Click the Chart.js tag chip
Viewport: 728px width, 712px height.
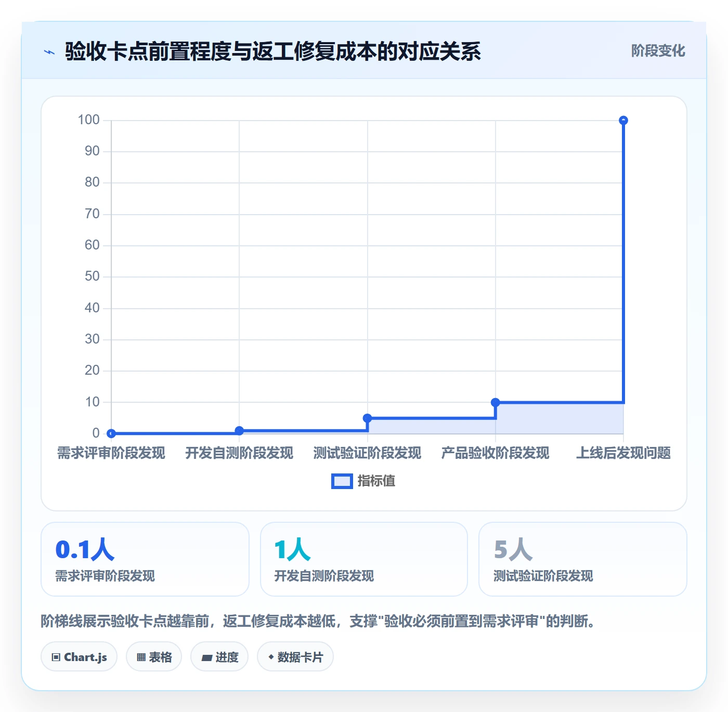(x=79, y=657)
